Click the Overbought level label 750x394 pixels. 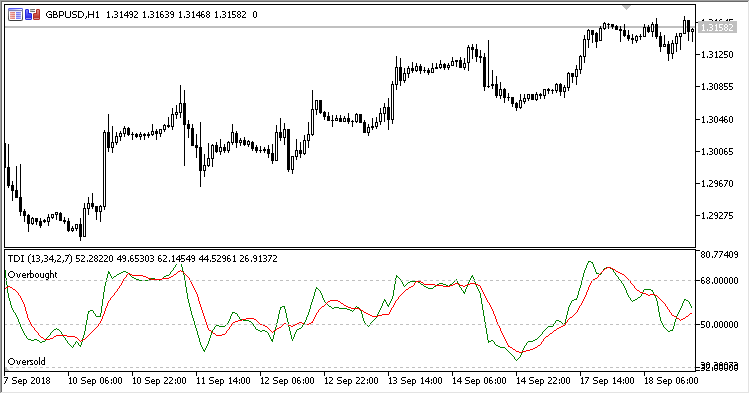33,274
